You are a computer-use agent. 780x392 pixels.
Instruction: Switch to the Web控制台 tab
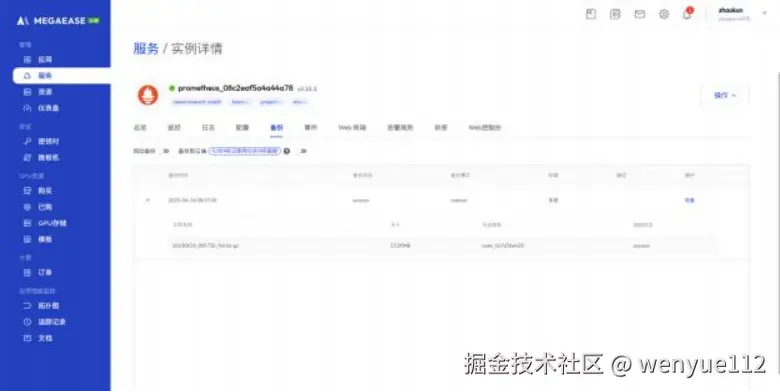point(485,127)
